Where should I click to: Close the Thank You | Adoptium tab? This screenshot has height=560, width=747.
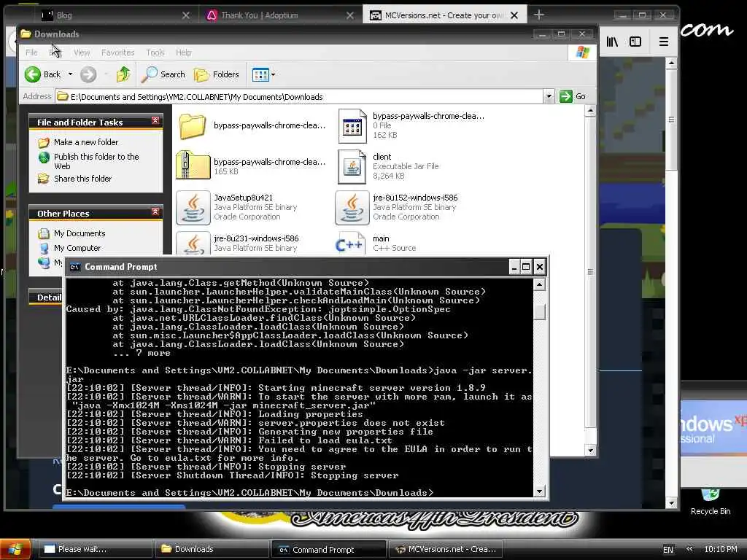point(350,16)
